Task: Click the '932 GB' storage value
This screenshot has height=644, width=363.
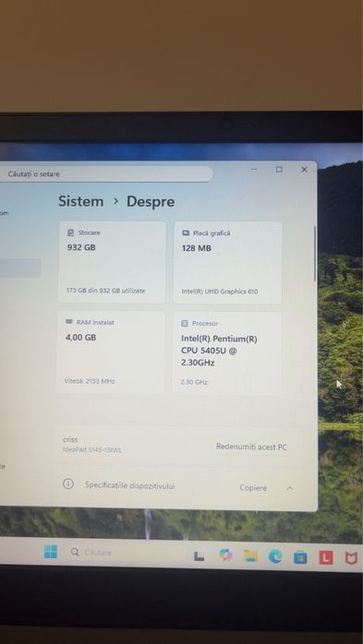Action: [x=81, y=247]
